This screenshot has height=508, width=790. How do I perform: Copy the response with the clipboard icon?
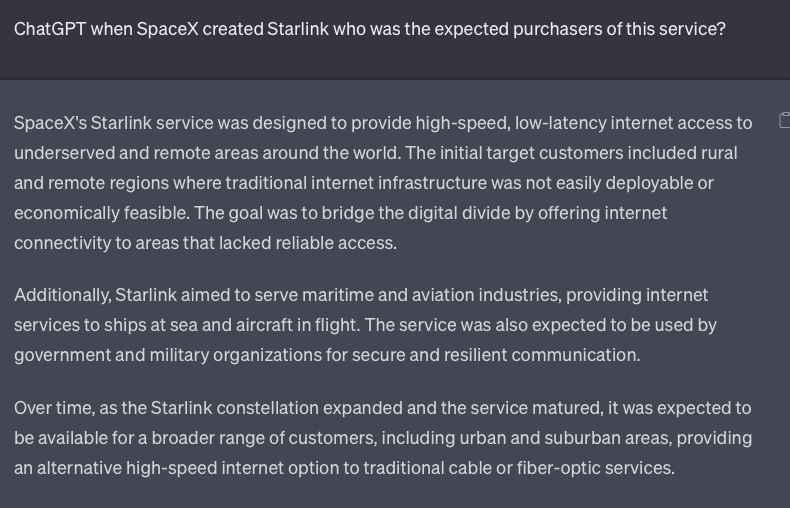point(785,120)
